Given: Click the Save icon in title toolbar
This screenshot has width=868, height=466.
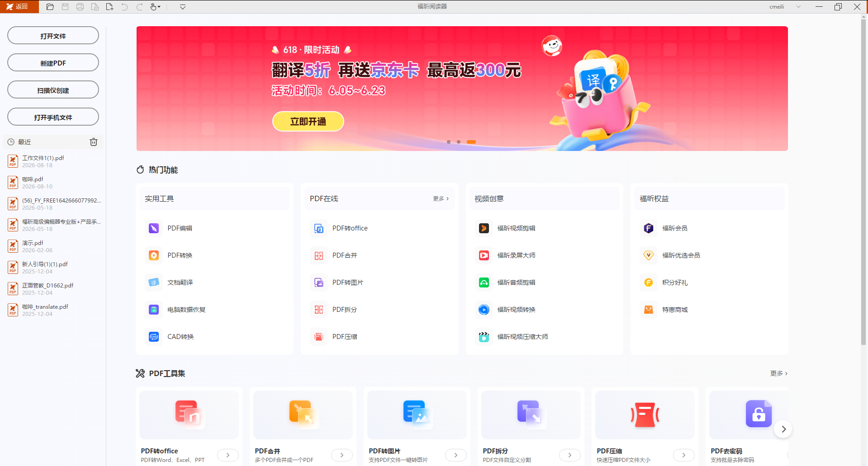Looking at the screenshot, I should (65, 7).
